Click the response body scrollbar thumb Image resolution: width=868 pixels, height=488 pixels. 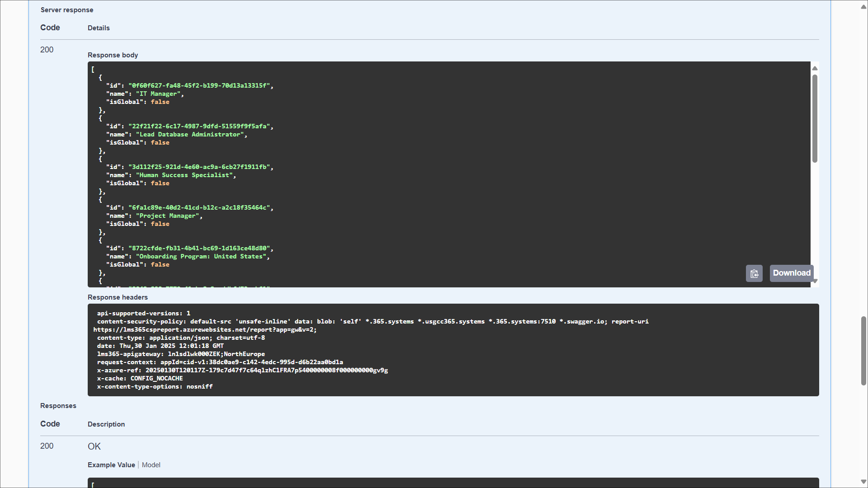815,117
